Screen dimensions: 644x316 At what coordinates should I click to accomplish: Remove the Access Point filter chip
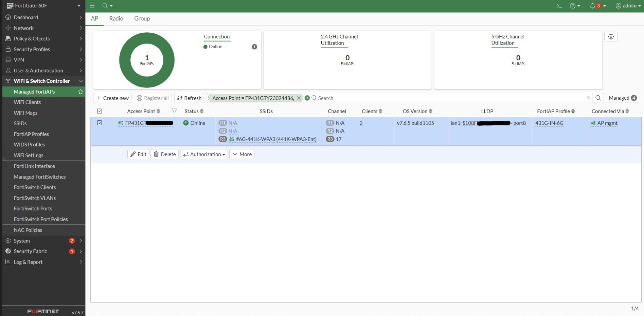(299, 98)
